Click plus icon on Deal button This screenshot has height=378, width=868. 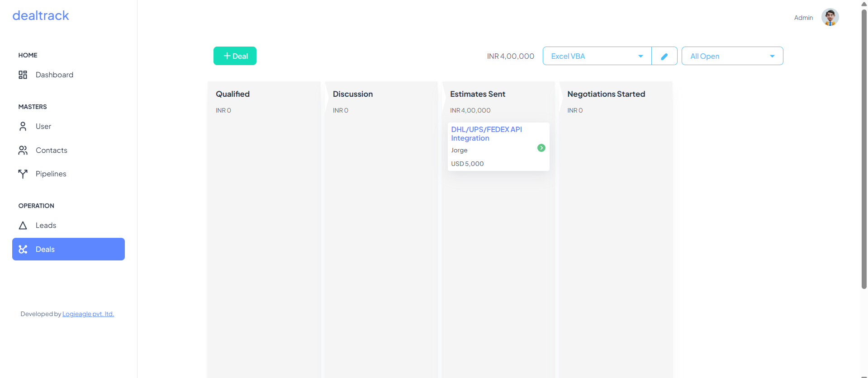[227, 56]
